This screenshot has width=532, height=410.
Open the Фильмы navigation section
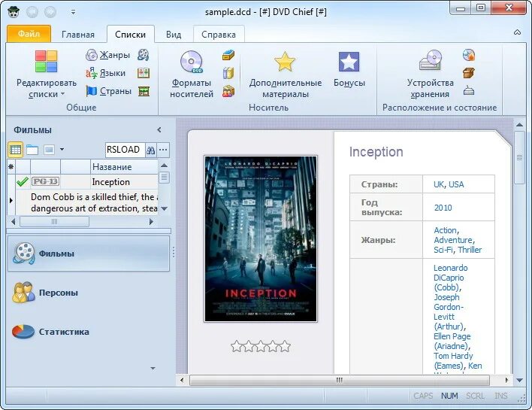tap(89, 254)
